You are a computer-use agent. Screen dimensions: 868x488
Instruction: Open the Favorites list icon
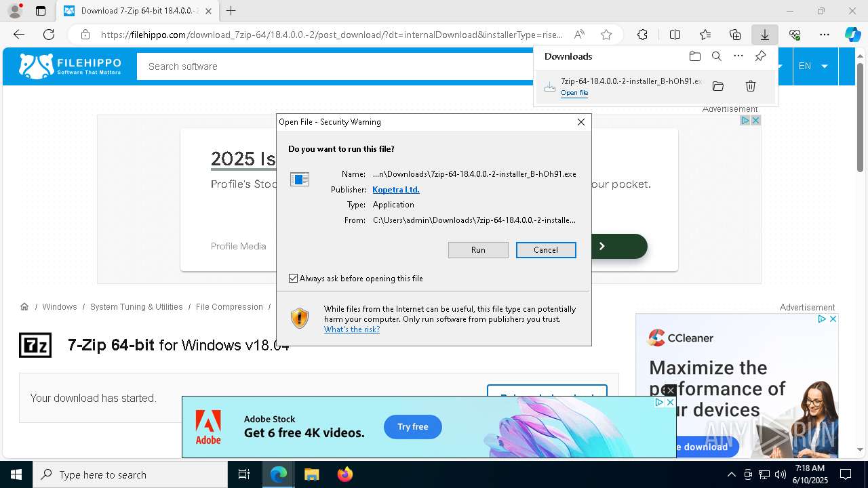point(705,35)
